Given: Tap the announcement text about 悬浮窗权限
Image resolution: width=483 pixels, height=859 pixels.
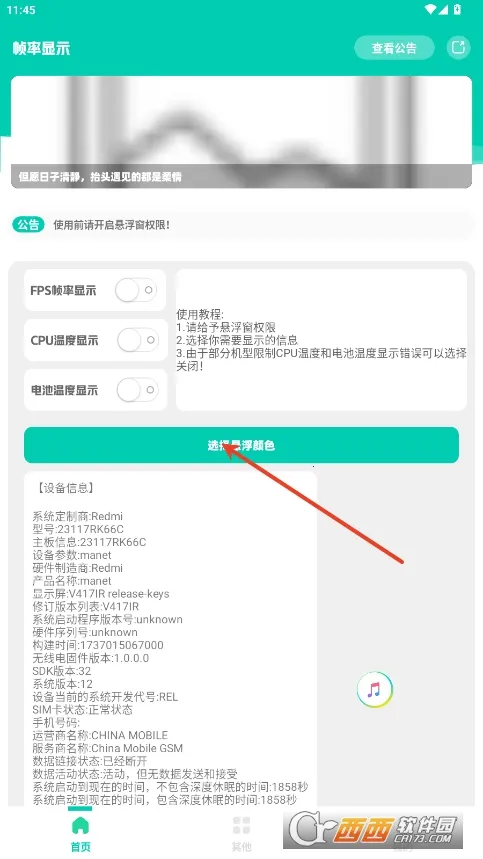Looking at the screenshot, I should 111,225.
